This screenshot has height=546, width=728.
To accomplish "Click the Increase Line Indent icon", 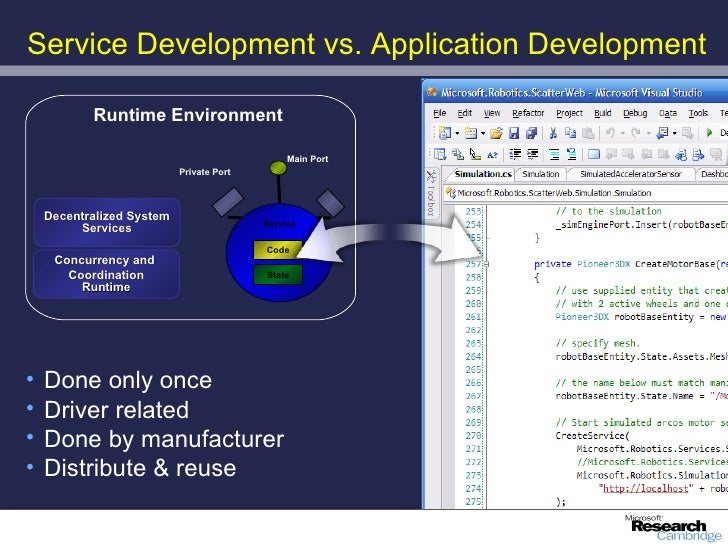I will pyautogui.click(x=533, y=154).
